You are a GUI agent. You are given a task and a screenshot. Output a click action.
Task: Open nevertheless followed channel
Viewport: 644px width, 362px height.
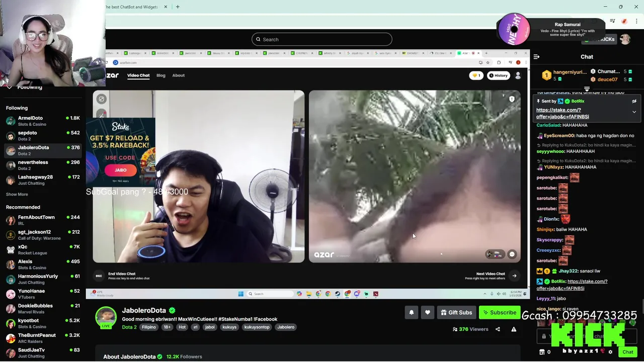tap(43, 165)
